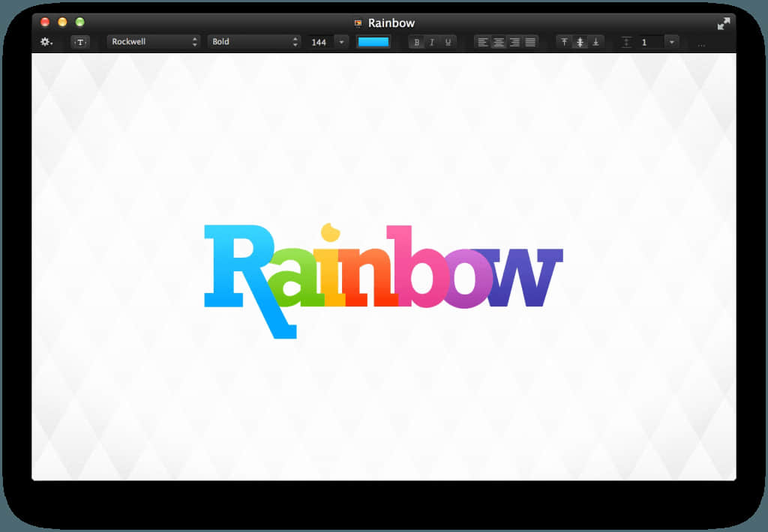Open the line spacing dropdown arrow
The width and height of the screenshot is (768, 532).
[672, 42]
